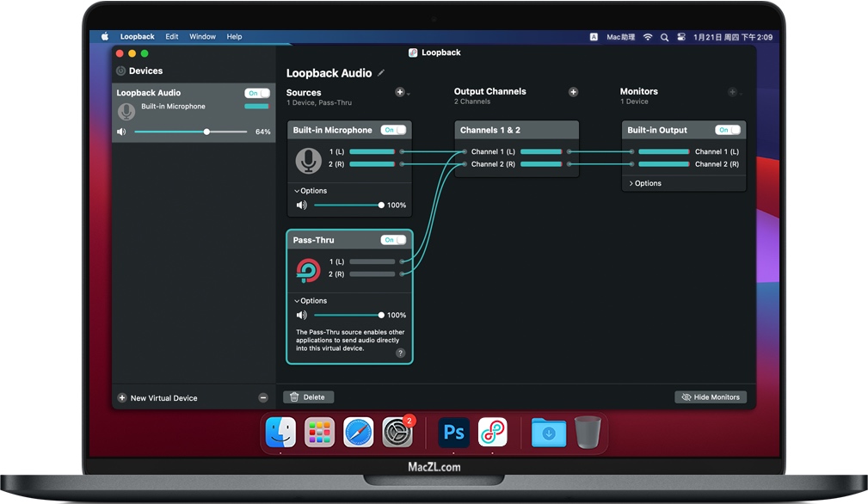Open Loopback app from the Dock
The width and height of the screenshot is (868, 504).
492,432
